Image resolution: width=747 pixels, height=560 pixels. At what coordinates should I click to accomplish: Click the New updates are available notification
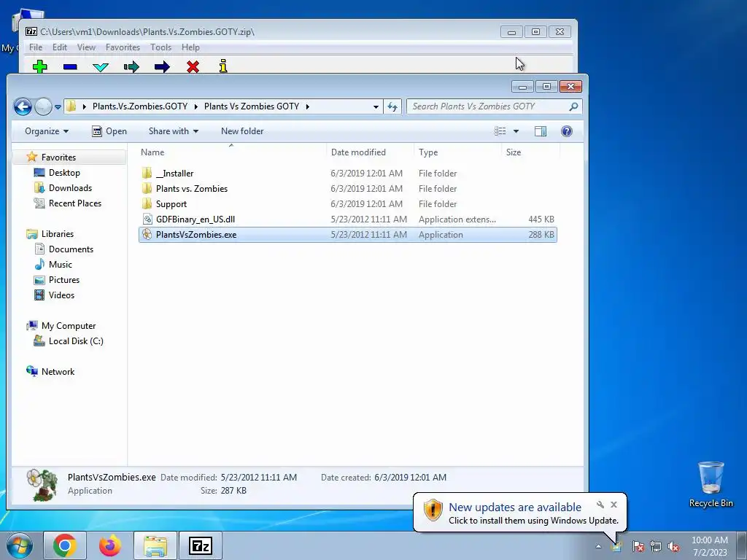click(515, 507)
